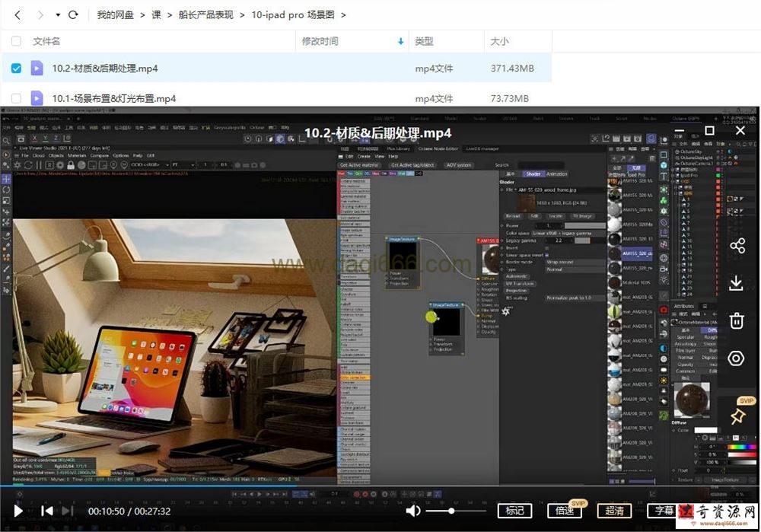Go forward with the right arrow
Viewport: 761px width, 532px height.
tap(40, 15)
